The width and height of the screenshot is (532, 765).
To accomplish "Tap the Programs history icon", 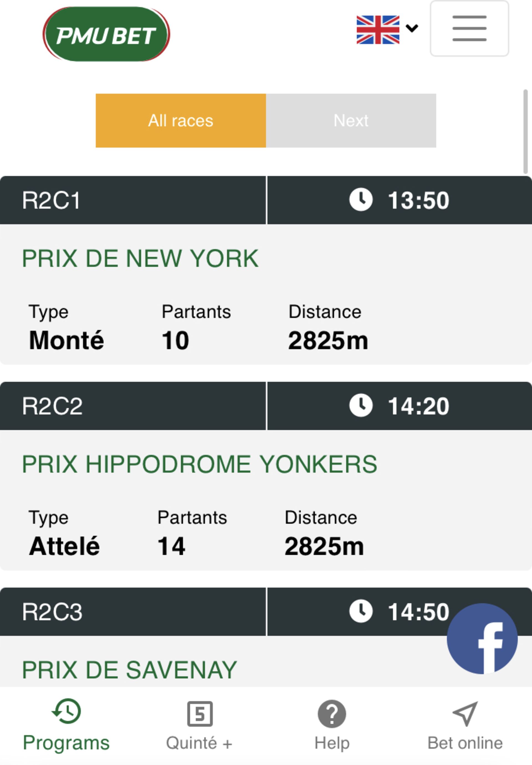I will point(66,711).
